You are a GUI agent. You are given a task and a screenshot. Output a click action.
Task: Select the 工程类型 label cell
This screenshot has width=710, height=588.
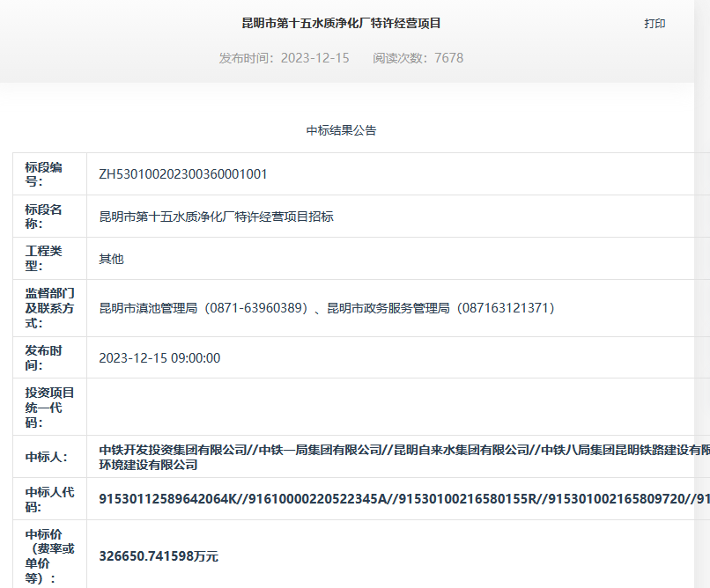click(49, 259)
